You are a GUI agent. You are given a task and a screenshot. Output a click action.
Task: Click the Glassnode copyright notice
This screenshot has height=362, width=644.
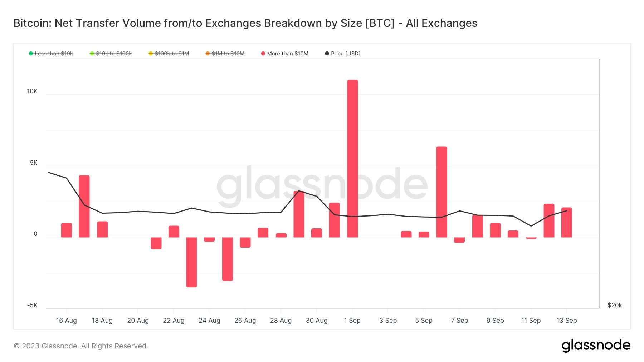(81, 346)
